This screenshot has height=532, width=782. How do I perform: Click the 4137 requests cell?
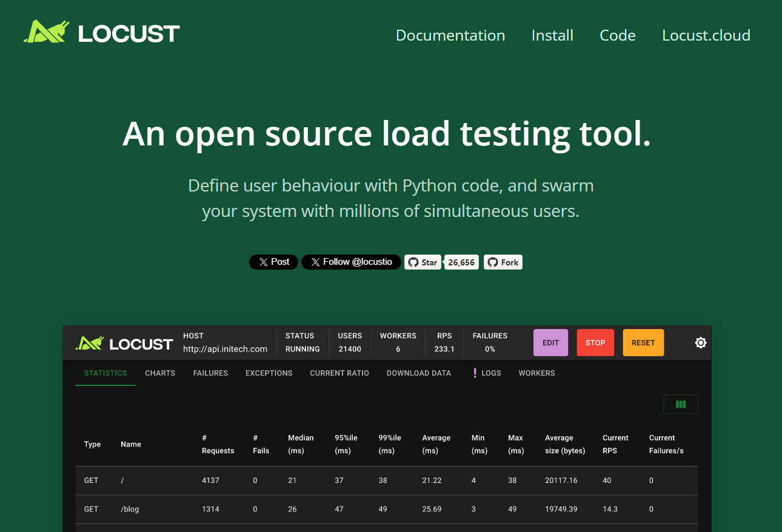pyautogui.click(x=210, y=480)
